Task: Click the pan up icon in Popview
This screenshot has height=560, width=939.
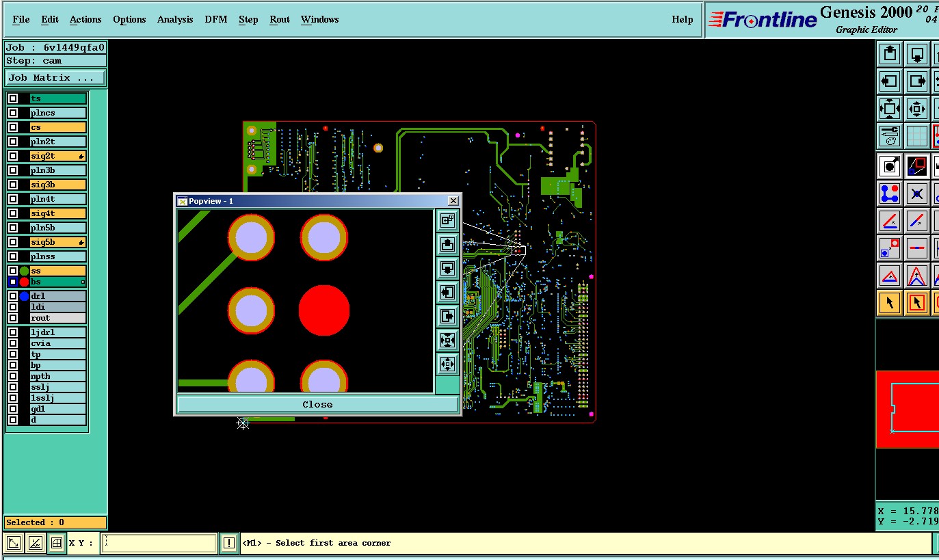Action: 447,244
